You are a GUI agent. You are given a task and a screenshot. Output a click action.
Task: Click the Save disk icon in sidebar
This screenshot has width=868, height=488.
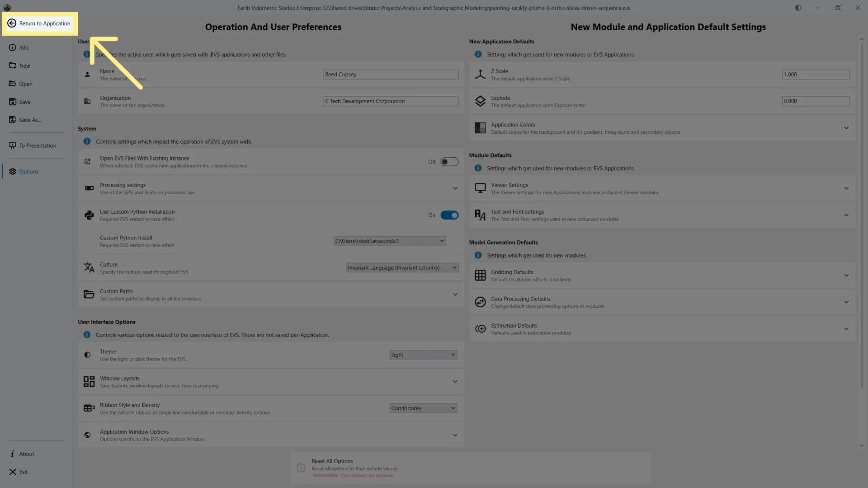[13, 102]
